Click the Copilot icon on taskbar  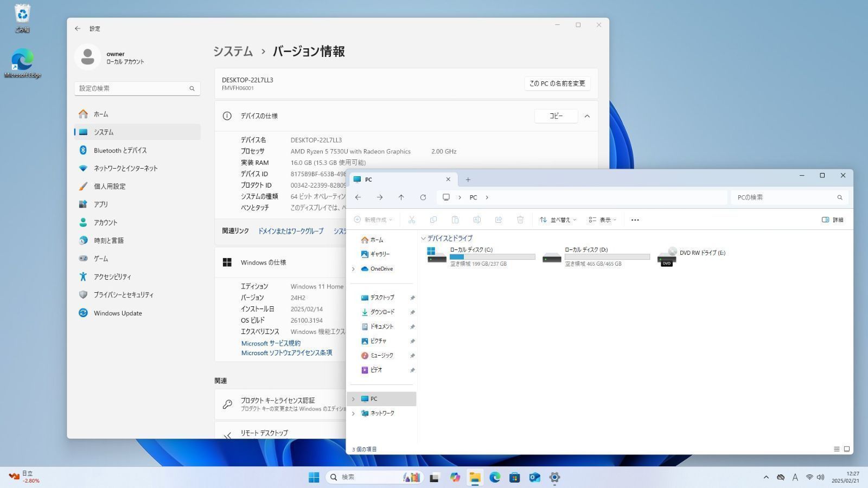[455, 477]
